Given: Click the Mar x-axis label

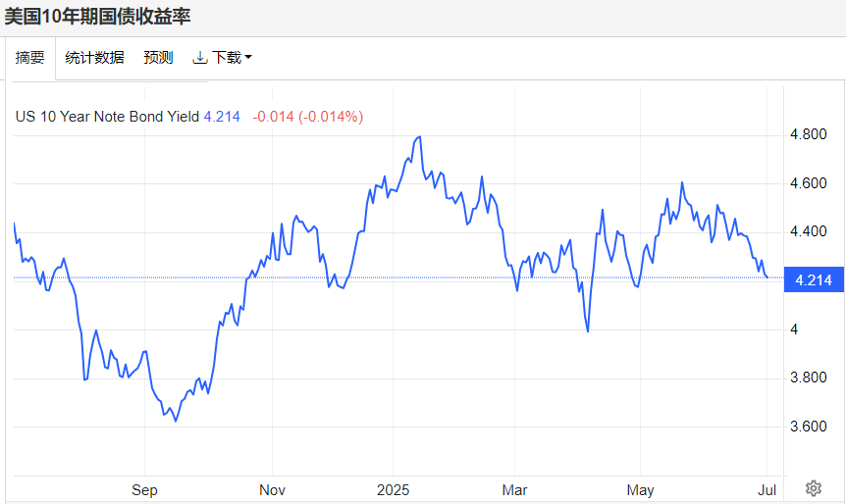Looking at the screenshot, I should [514, 490].
